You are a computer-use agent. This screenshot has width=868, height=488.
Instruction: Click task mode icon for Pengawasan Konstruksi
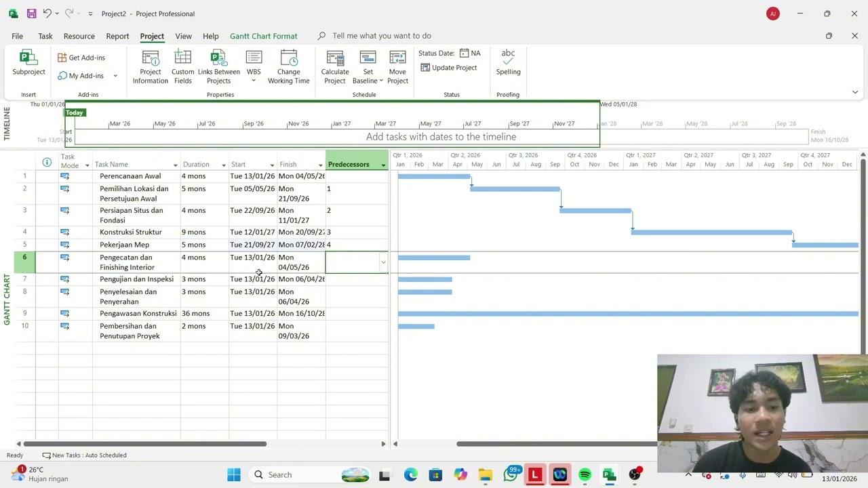coord(64,313)
